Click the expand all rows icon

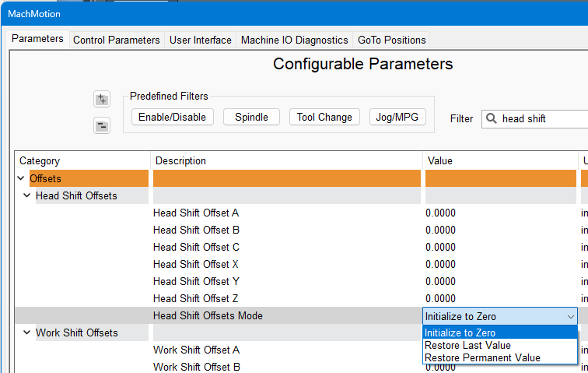[x=102, y=99]
